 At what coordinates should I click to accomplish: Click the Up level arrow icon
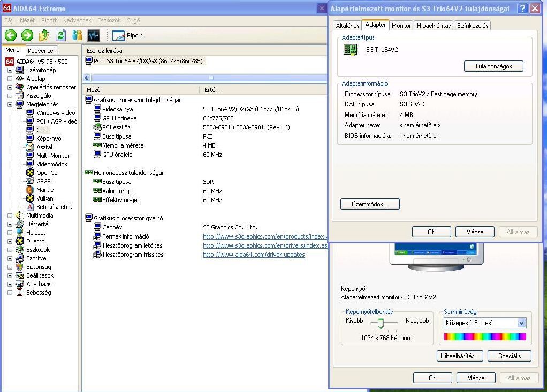click(44, 35)
